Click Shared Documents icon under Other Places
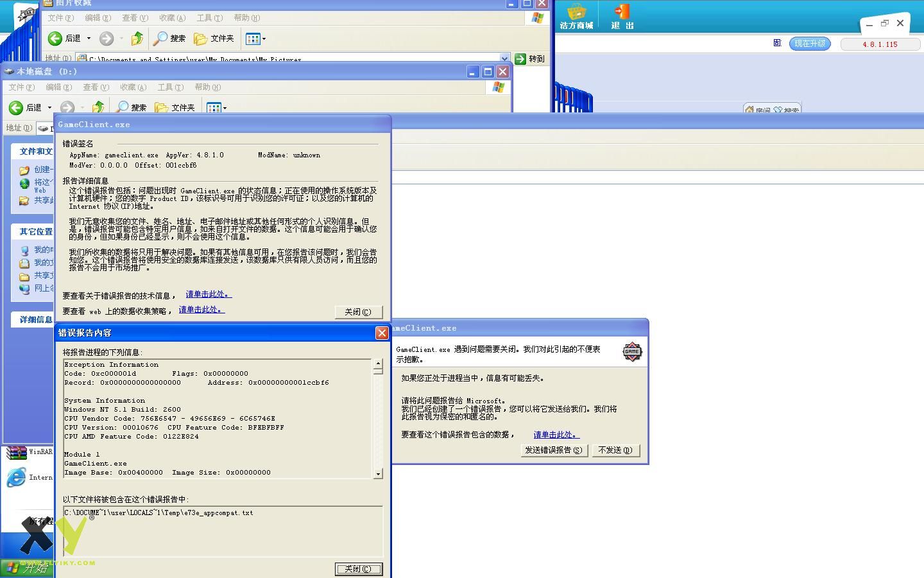Screen dimensions: 924x578 pos(24,276)
